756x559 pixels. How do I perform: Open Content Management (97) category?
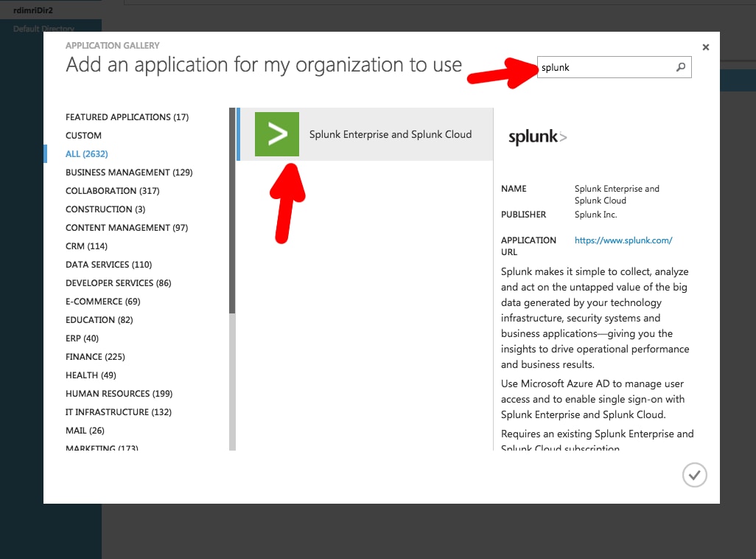point(126,227)
